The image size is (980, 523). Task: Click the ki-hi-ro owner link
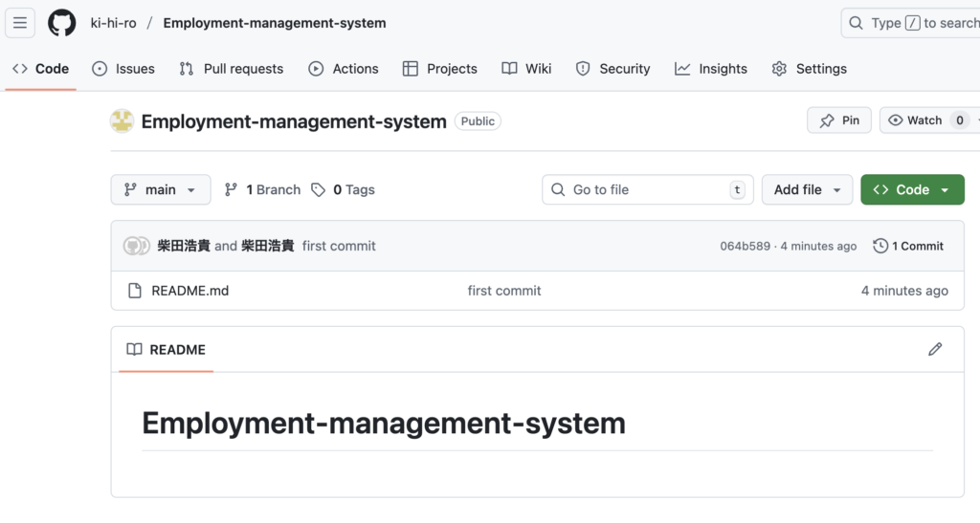tap(113, 23)
